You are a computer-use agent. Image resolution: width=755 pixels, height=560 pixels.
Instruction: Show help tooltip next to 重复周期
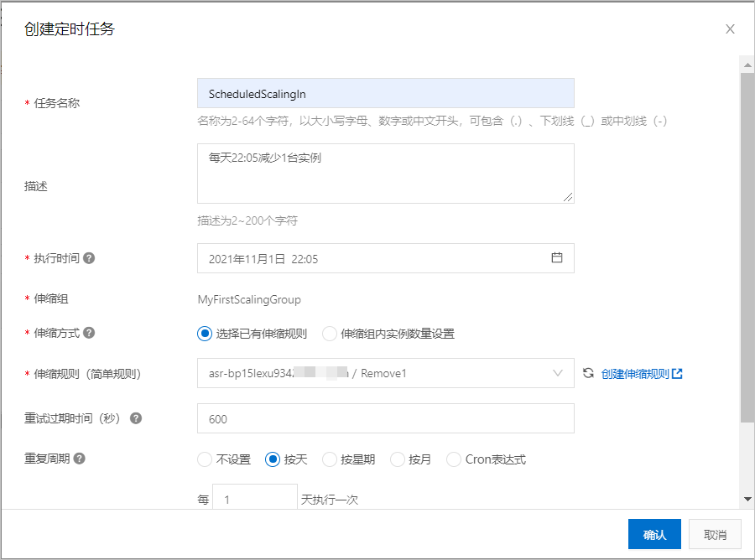80,459
